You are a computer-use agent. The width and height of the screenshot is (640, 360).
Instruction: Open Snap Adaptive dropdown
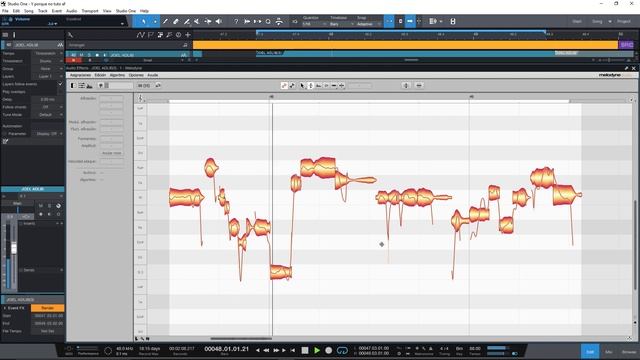(x=369, y=24)
